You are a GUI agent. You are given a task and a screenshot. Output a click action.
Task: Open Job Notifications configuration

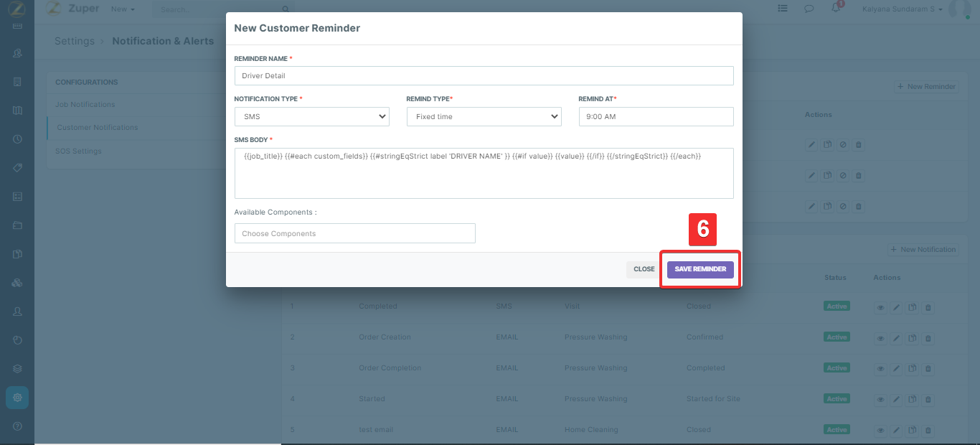pyautogui.click(x=85, y=105)
